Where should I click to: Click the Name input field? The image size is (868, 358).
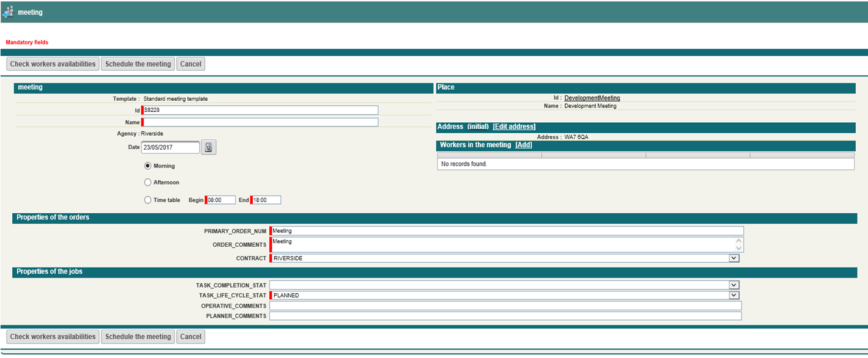(261, 122)
